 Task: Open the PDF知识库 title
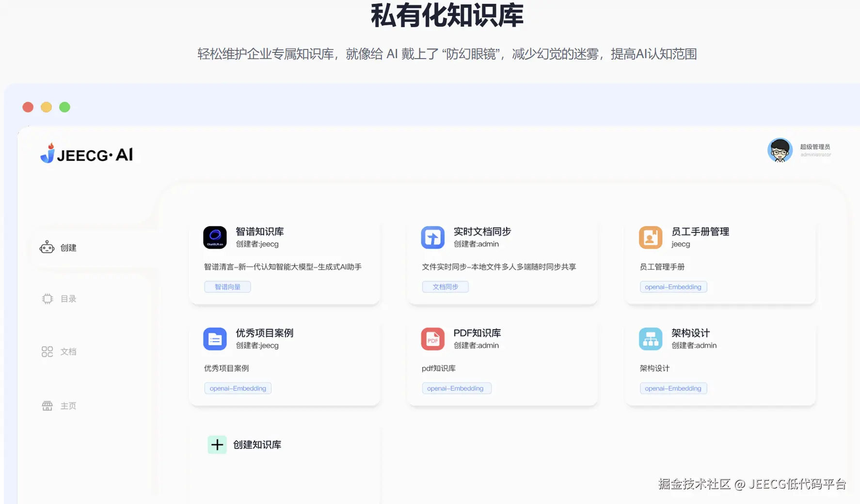pos(477,333)
